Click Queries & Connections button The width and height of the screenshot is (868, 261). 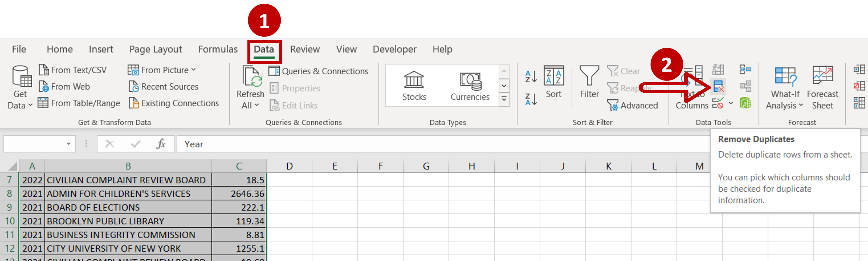(318, 71)
